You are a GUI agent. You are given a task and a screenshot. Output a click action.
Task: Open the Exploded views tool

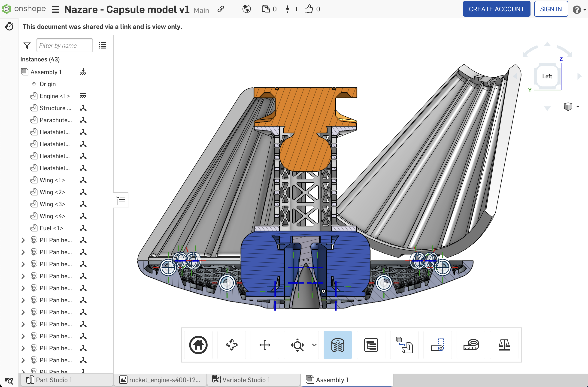404,345
